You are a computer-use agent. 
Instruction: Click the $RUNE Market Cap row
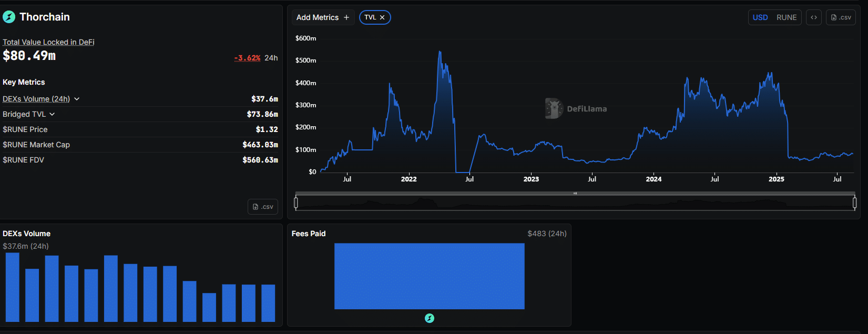[140, 145]
